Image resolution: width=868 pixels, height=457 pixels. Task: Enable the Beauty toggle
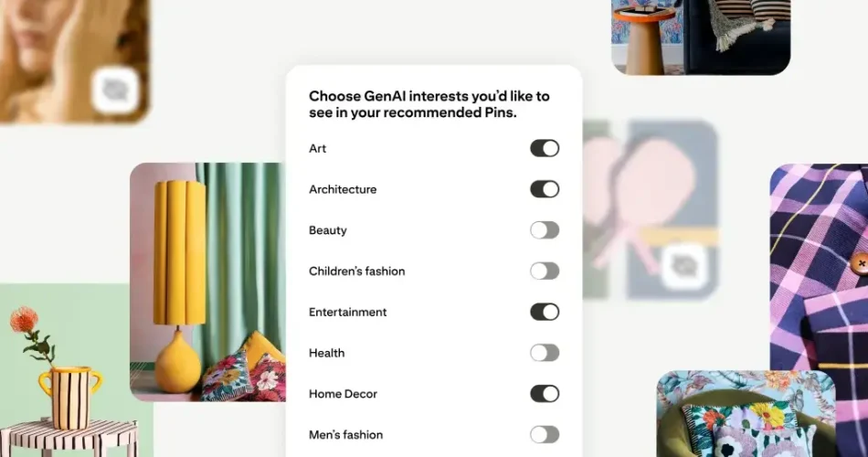(x=545, y=230)
